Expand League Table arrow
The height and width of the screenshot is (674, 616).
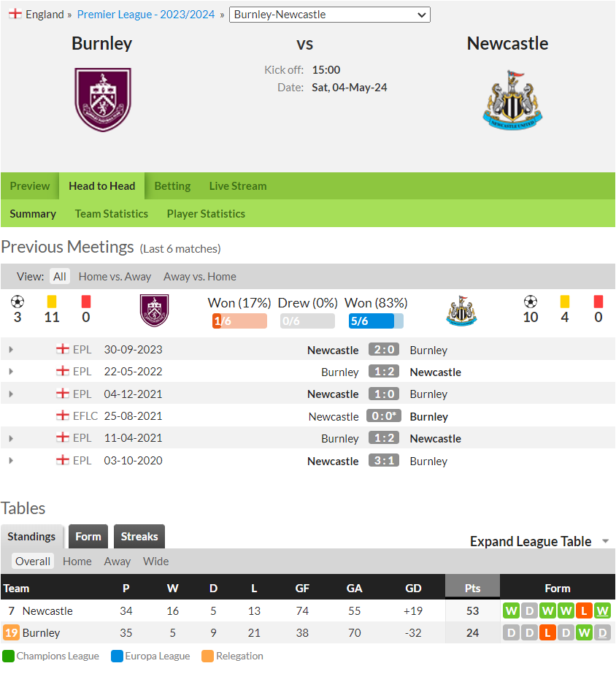pyautogui.click(x=605, y=541)
